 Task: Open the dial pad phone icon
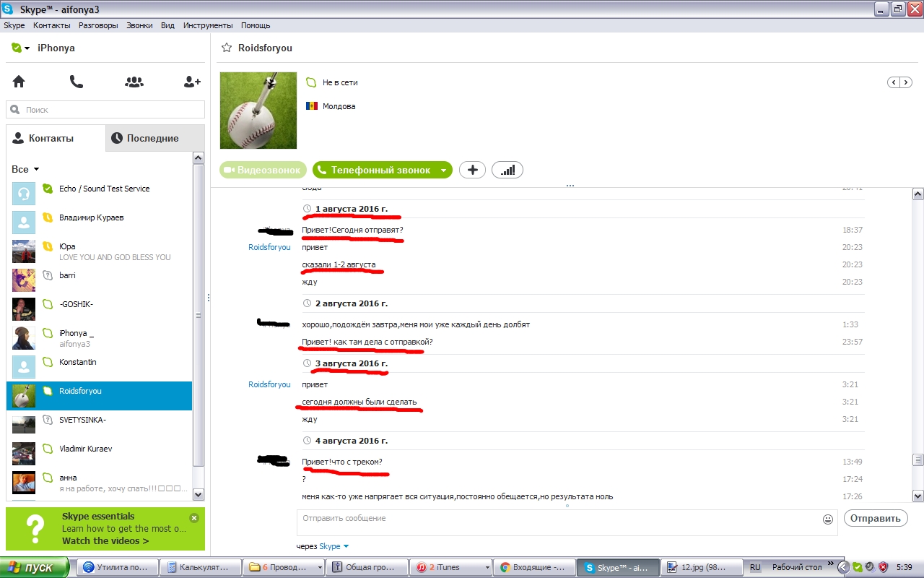click(77, 82)
